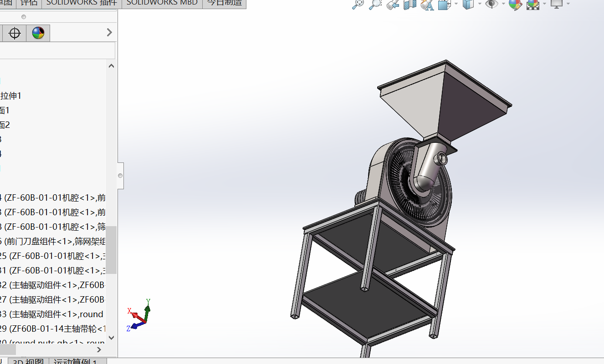Expand the View Settings dropdown arrow
The height and width of the screenshot is (364, 604).
click(568, 4)
